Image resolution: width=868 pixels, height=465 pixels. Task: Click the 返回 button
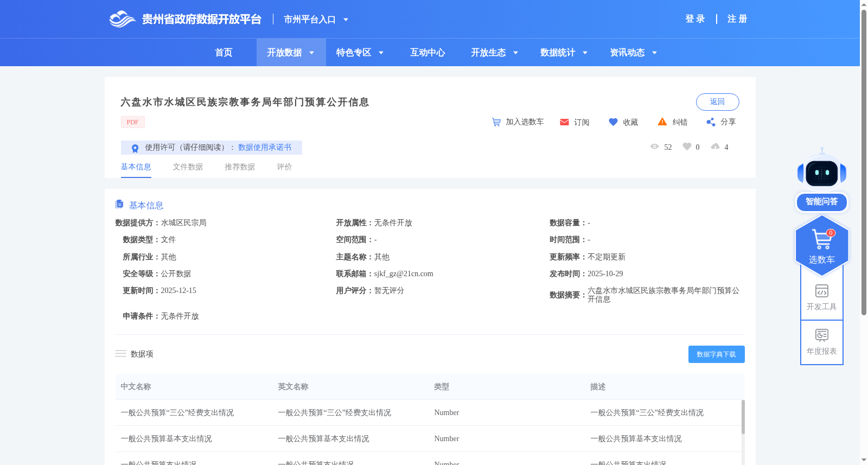coord(717,102)
